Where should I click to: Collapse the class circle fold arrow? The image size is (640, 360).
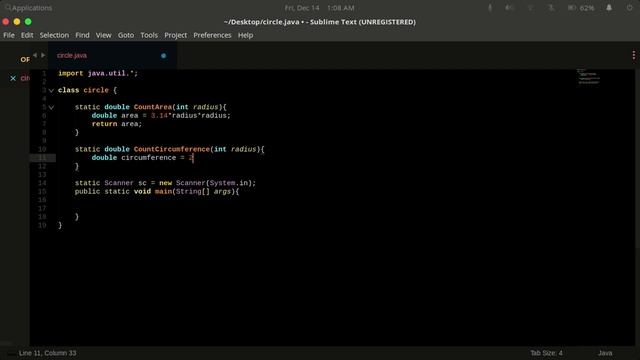pos(51,91)
